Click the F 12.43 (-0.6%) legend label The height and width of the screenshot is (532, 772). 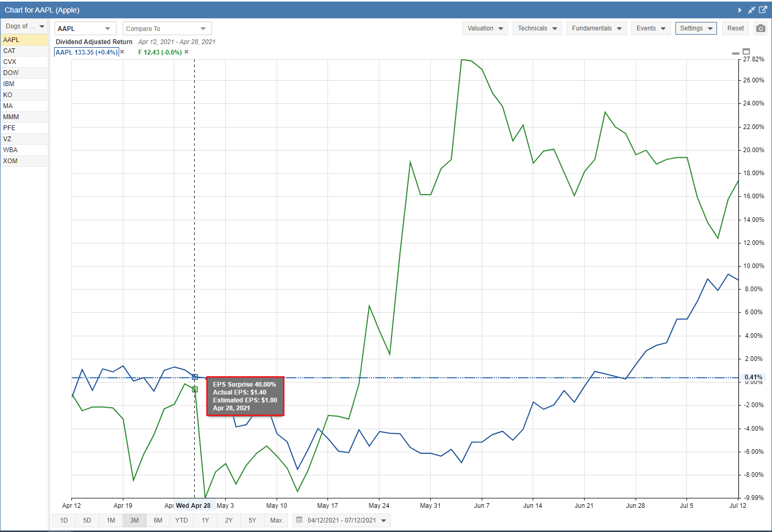(160, 52)
